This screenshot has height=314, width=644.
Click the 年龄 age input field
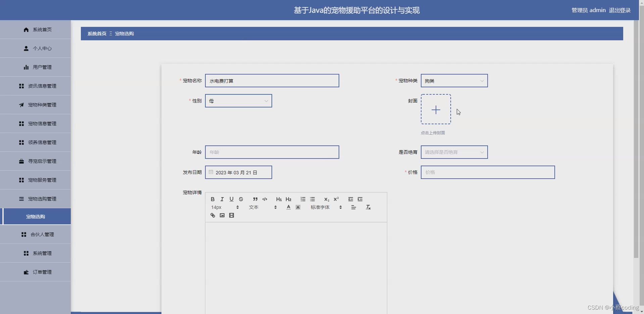pos(272,152)
